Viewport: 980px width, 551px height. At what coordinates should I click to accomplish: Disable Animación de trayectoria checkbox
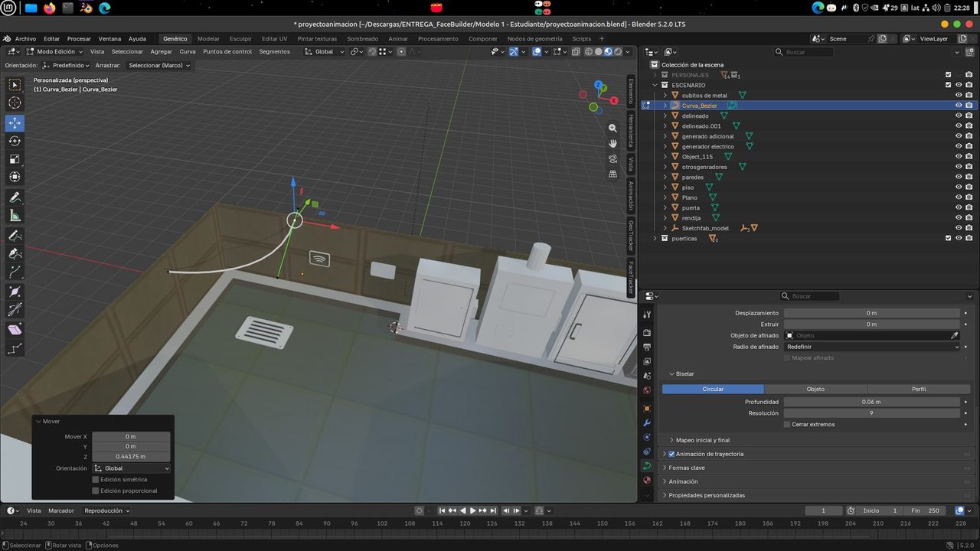671,454
